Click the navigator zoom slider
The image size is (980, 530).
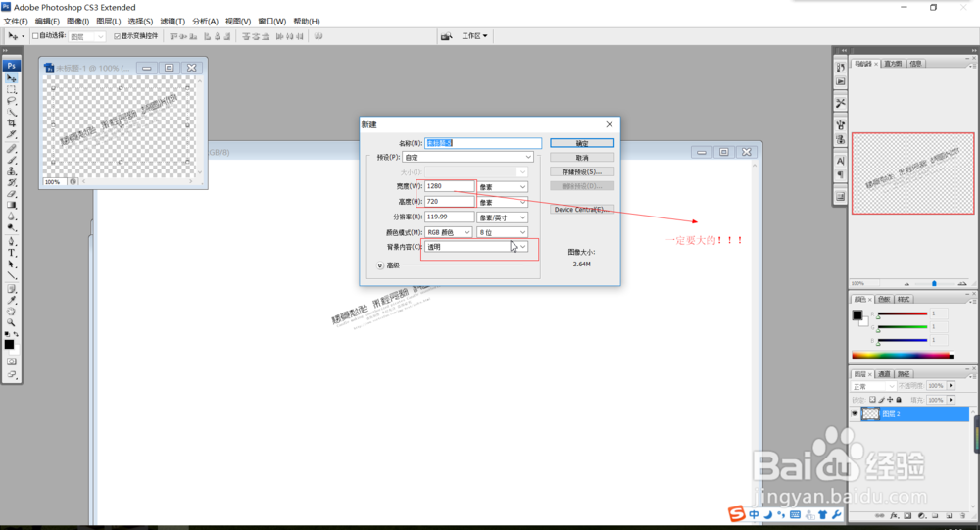934,284
